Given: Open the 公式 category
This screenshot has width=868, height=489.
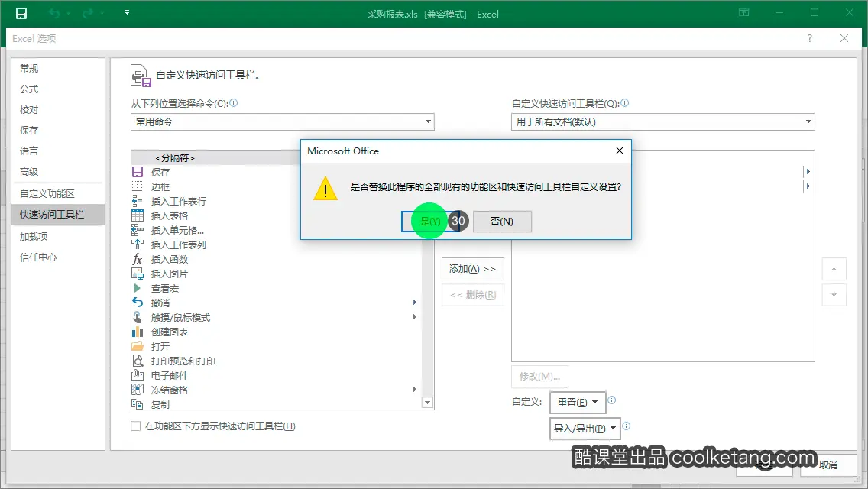Looking at the screenshot, I should coord(29,89).
